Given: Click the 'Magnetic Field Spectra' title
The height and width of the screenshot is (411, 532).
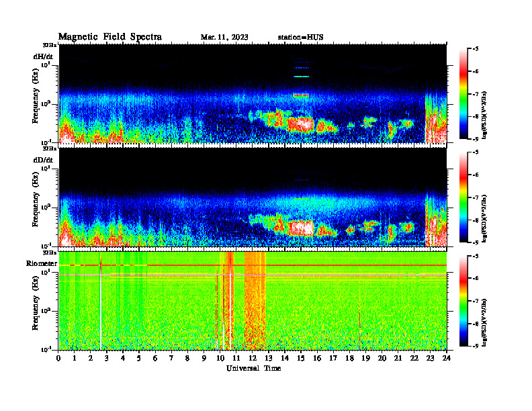Looking at the screenshot, I should 110,37.
